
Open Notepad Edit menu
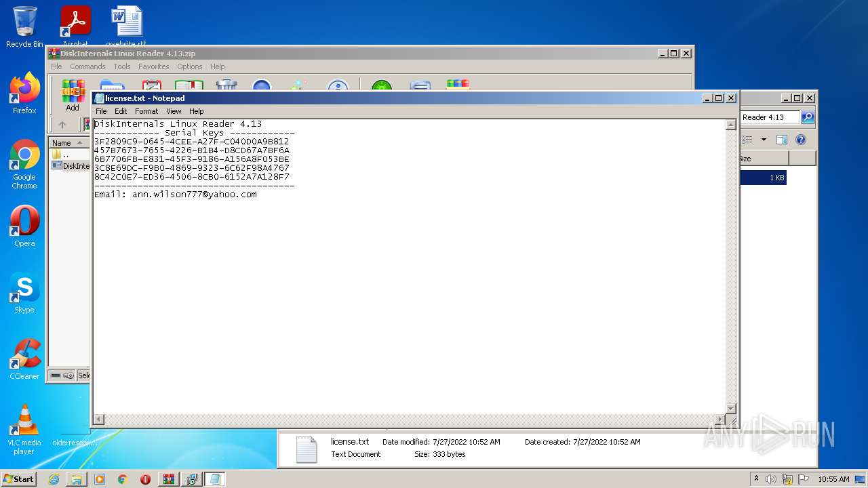tap(121, 111)
